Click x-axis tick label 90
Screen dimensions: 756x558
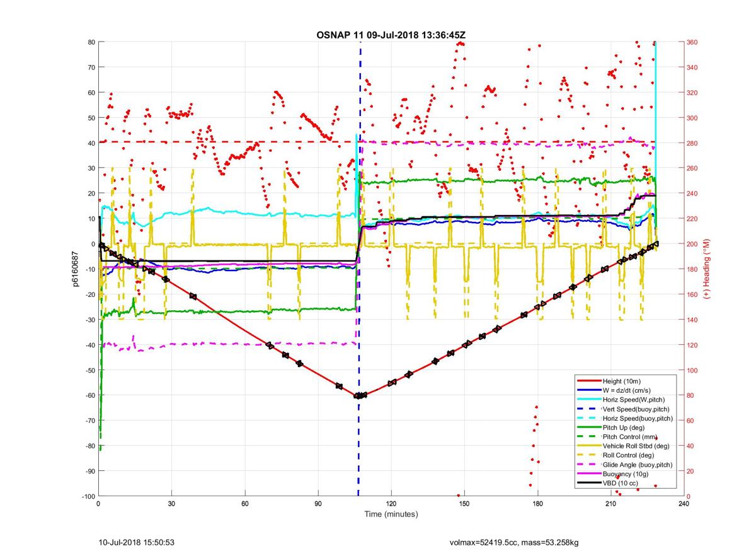pyautogui.click(x=318, y=504)
